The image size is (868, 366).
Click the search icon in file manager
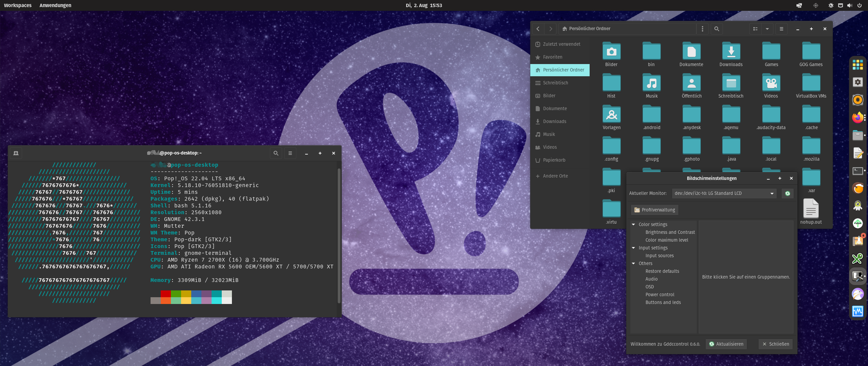(x=716, y=29)
